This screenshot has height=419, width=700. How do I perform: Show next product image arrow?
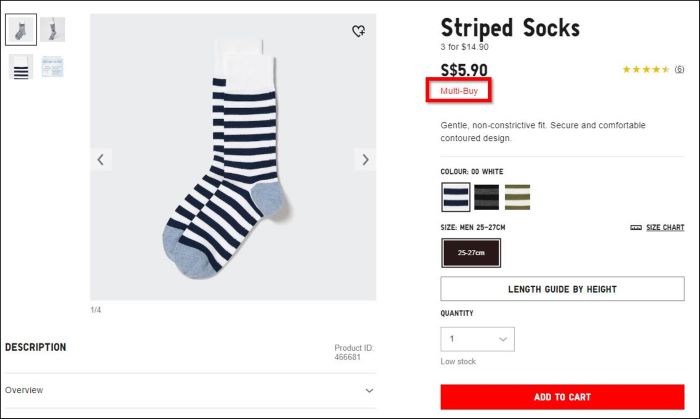[365, 159]
